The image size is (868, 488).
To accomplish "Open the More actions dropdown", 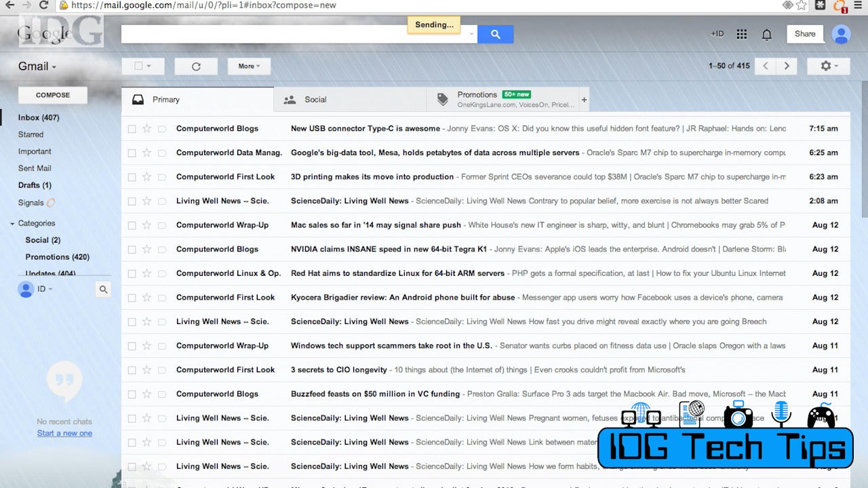I will [x=249, y=66].
